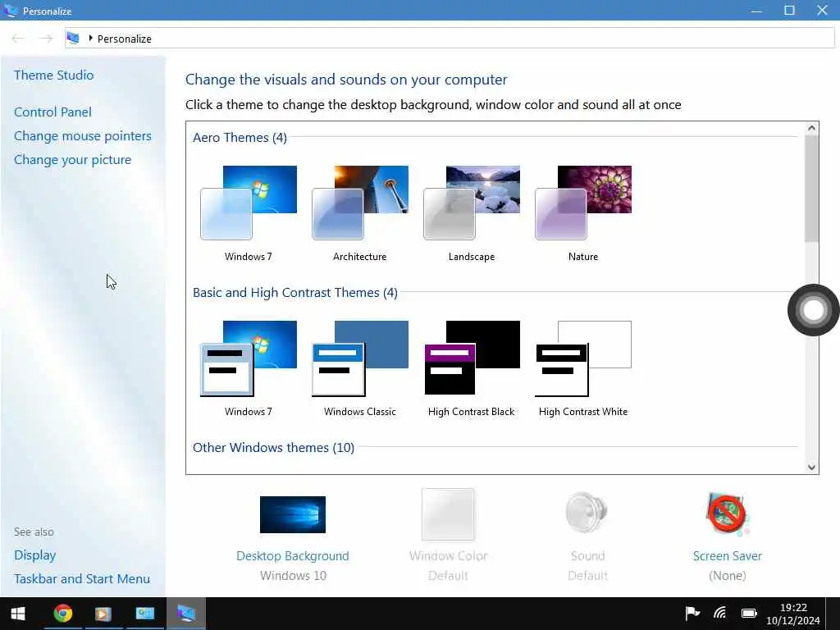Open Theme Studio in sidebar

point(53,75)
